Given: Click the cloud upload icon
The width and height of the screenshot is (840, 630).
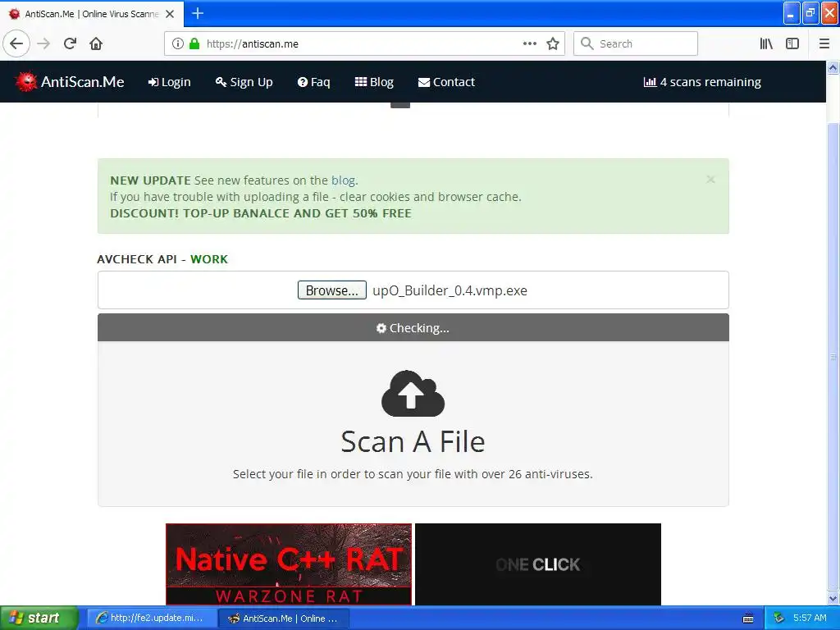Looking at the screenshot, I should (413, 393).
